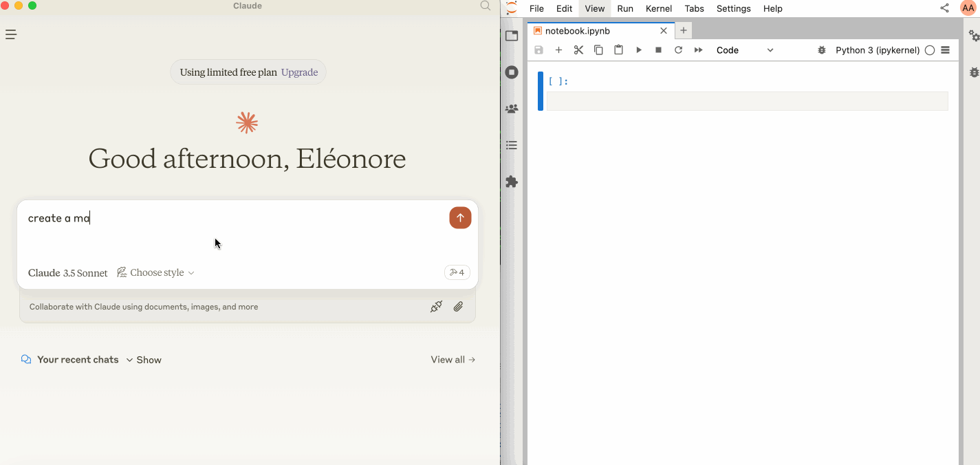Restart kernel and run all cells

coord(698,50)
